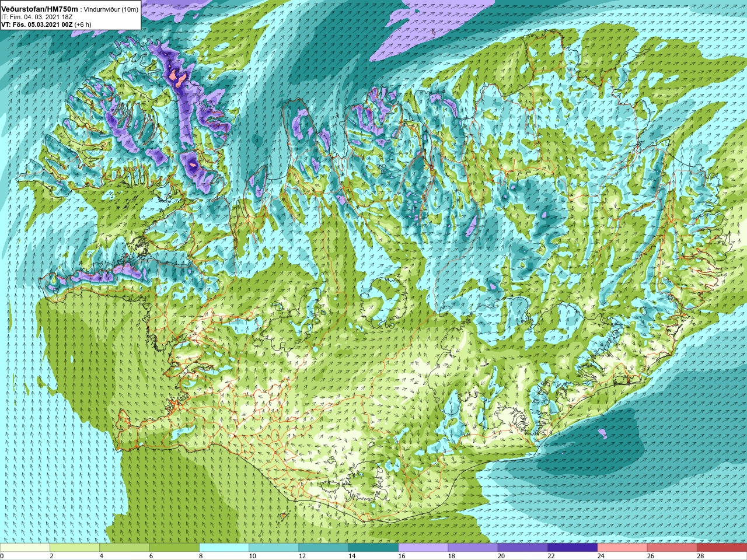This screenshot has height=560, width=747.
Task: Click the legend scale number 18
Action: 452,556
